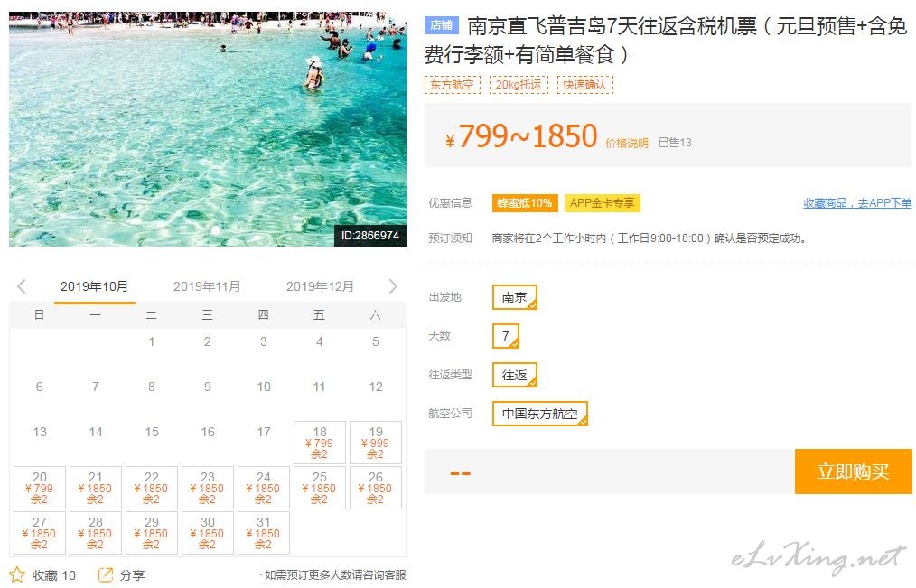Screen dimensions: 916x588
Task: Click the 东方航空 tag
Action: click(x=453, y=85)
